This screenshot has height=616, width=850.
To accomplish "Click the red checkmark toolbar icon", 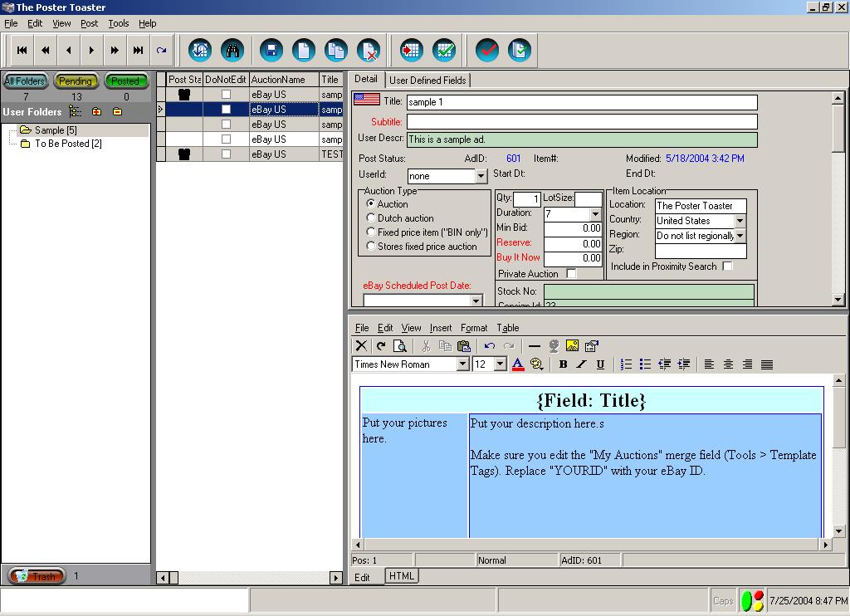I will (x=486, y=51).
